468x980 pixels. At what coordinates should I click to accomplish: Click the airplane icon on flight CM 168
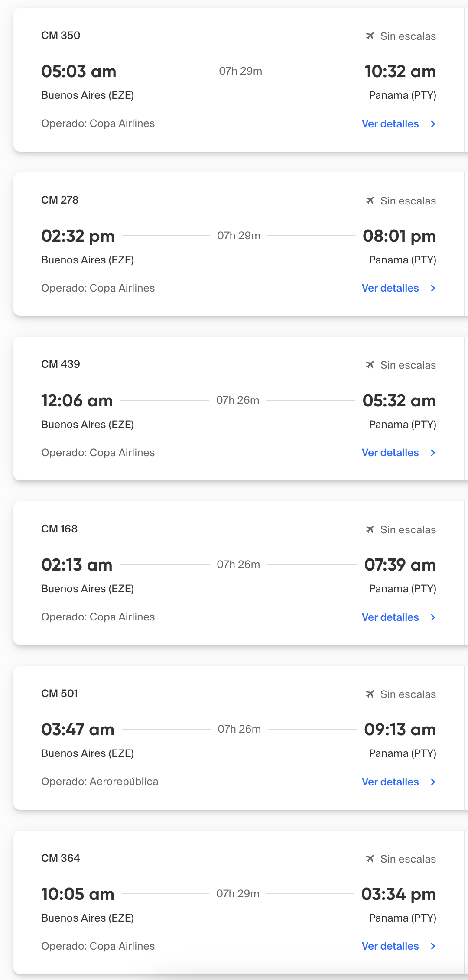370,529
